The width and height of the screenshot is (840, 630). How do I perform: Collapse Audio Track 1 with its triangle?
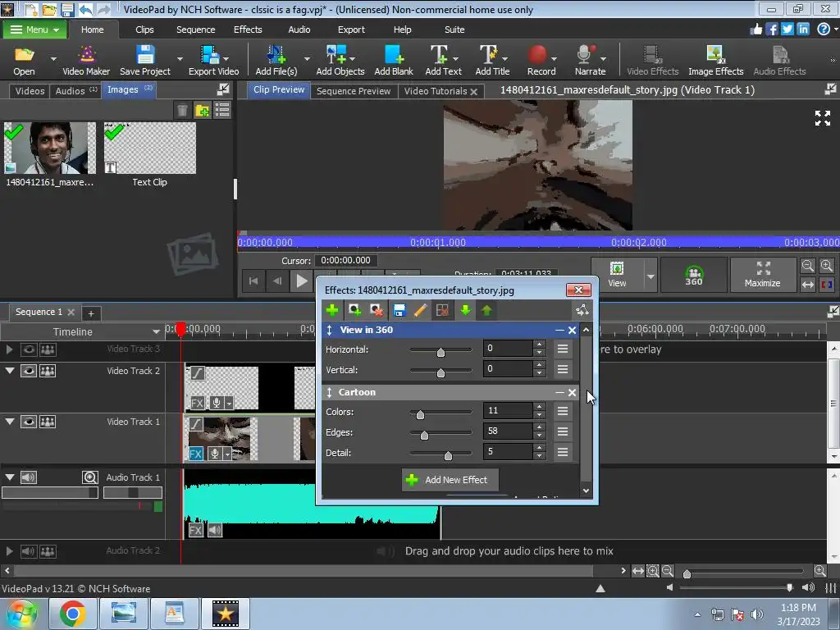(10, 477)
